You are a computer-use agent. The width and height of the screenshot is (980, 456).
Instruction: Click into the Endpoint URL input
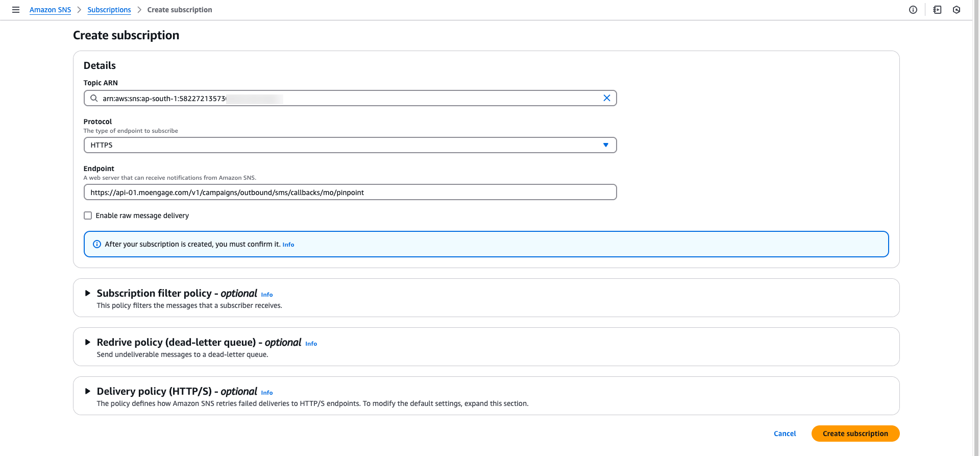[350, 192]
